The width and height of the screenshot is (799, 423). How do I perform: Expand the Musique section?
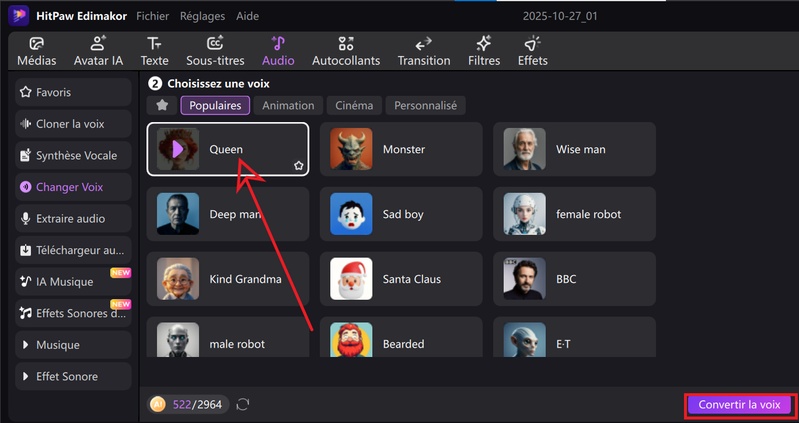point(73,345)
